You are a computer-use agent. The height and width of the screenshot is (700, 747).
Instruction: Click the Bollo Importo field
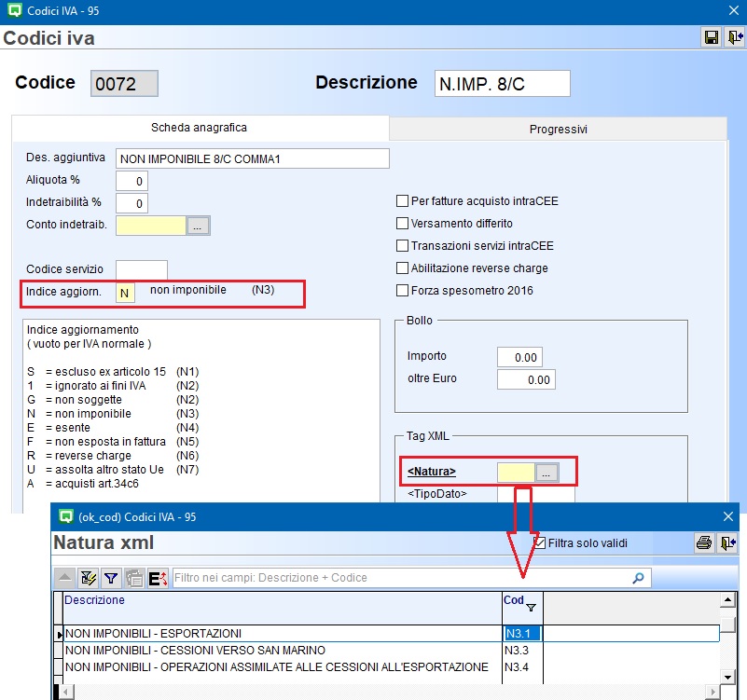(519, 357)
